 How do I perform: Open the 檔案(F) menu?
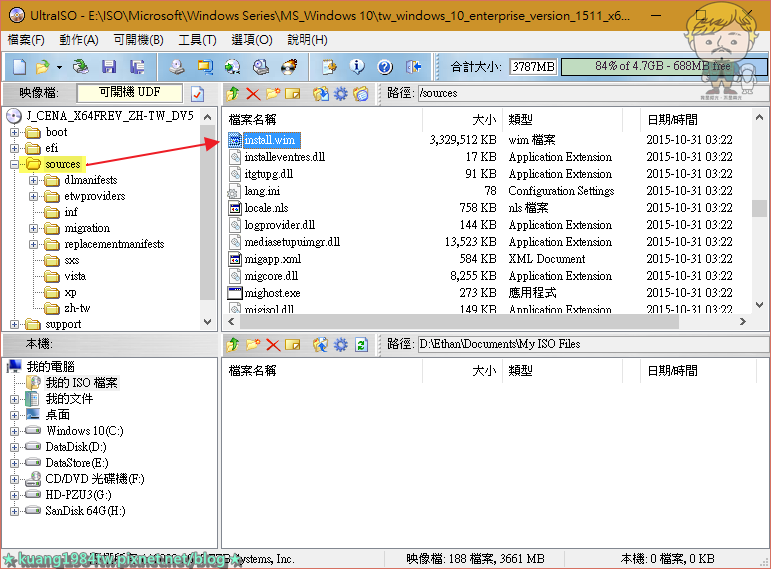[26, 40]
